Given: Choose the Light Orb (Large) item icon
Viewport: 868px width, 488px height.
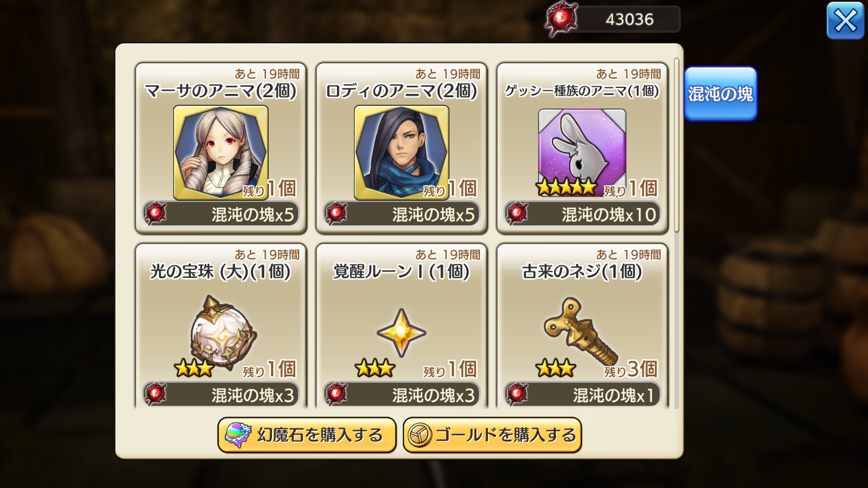Looking at the screenshot, I should (x=223, y=333).
